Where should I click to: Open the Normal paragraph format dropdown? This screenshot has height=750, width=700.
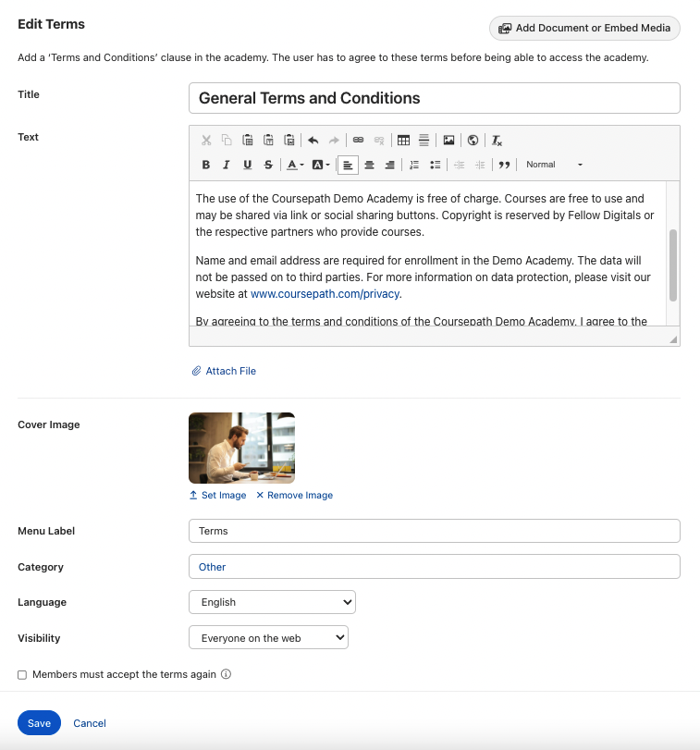point(553,165)
